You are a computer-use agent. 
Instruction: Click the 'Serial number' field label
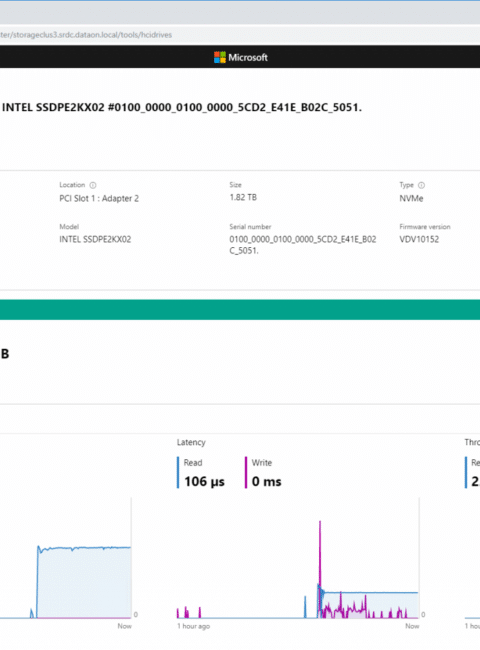point(250,227)
